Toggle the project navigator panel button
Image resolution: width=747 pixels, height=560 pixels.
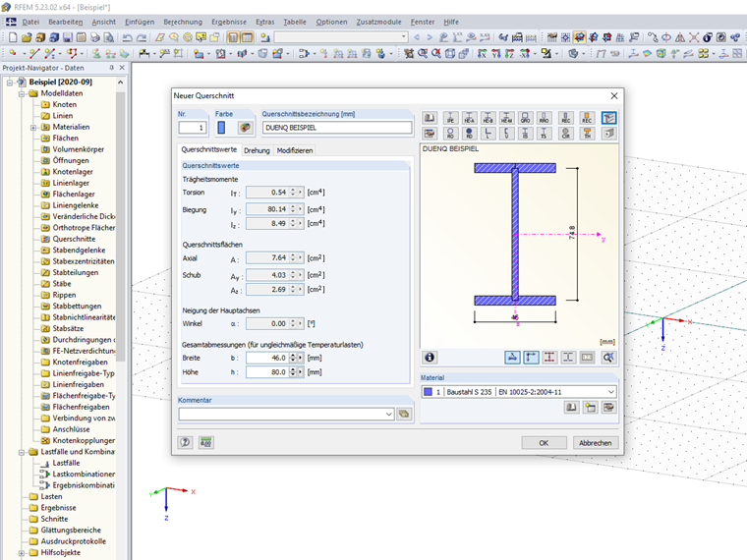point(233,37)
